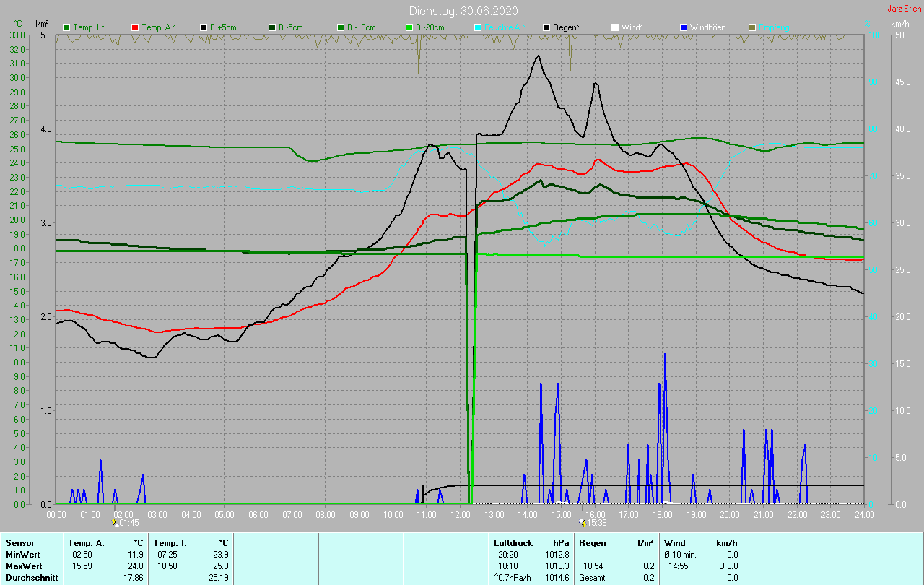Image resolution: width=924 pixels, height=585 pixels.
Task: Click the "18:50" time cell
Action: [x=167, y=565]
